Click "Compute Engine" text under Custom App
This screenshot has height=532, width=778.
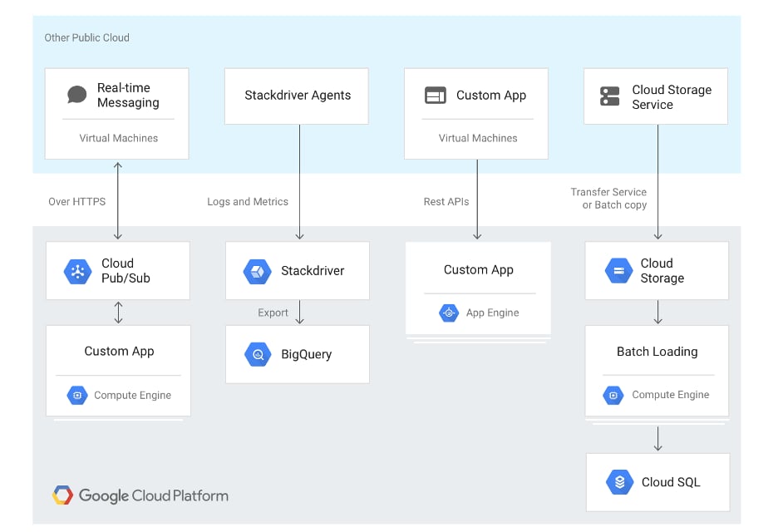(x=132, y=395)
